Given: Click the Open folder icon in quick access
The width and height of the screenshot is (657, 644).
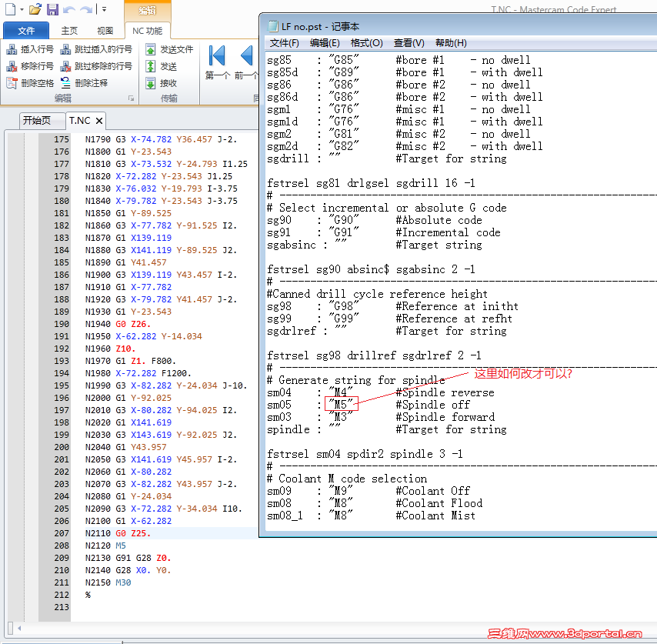Looking at the screenshot, I should click(35, 10).
